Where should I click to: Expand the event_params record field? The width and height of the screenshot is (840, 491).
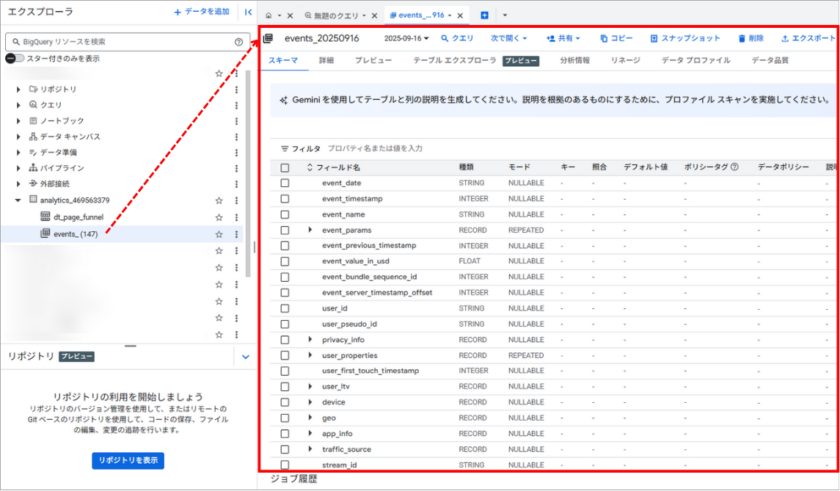[x=310, y=230]
